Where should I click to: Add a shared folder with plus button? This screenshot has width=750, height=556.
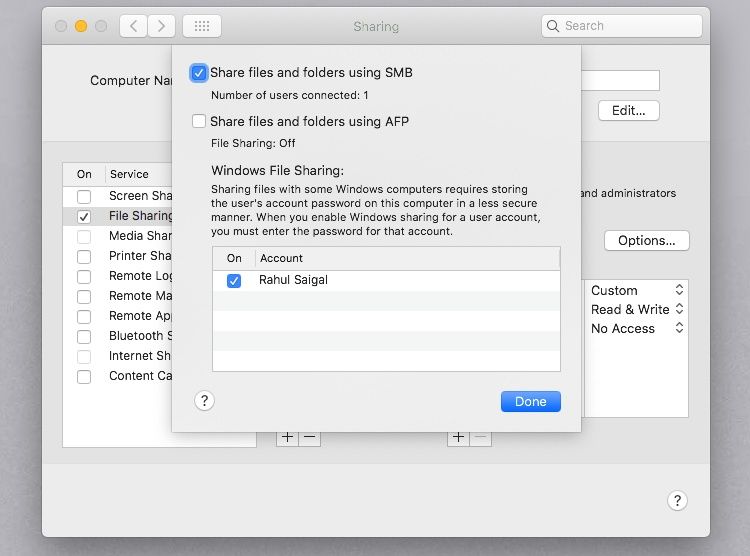pos(287,437)
